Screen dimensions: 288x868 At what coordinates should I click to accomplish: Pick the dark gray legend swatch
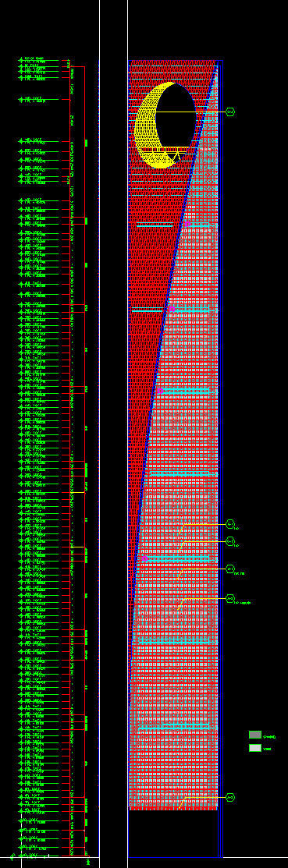point(254,735)
